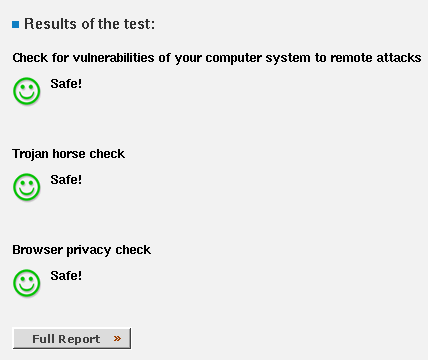The width and height of the screenshot is (428, 360).
Task: Click the word 'privacy' in the third heading
Action: (89, 250)
